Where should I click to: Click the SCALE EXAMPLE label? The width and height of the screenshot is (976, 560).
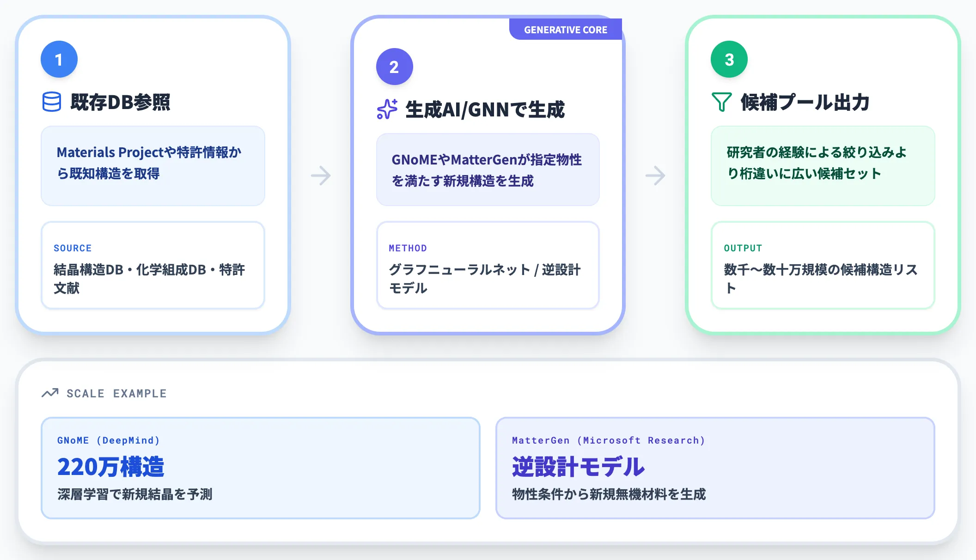pos(116,394)
